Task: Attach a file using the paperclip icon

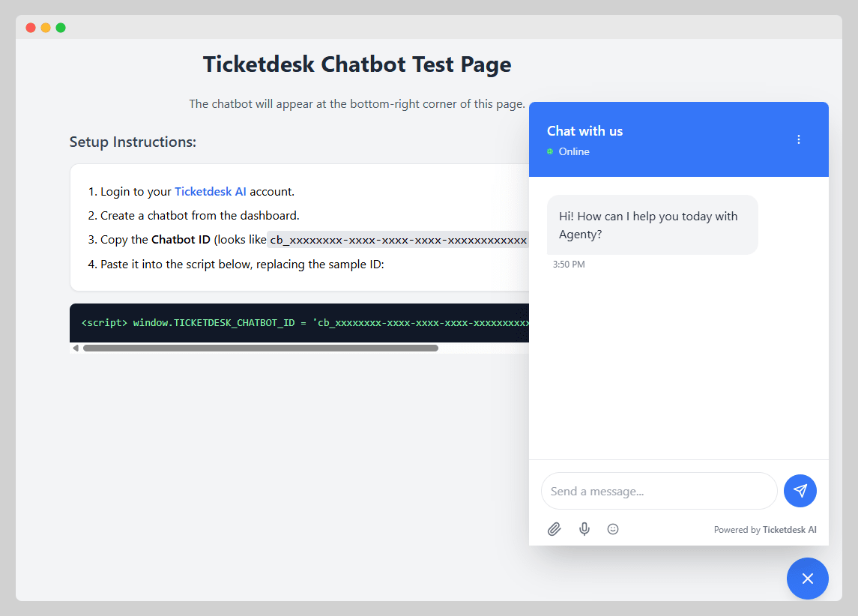Action: point(555,529)
